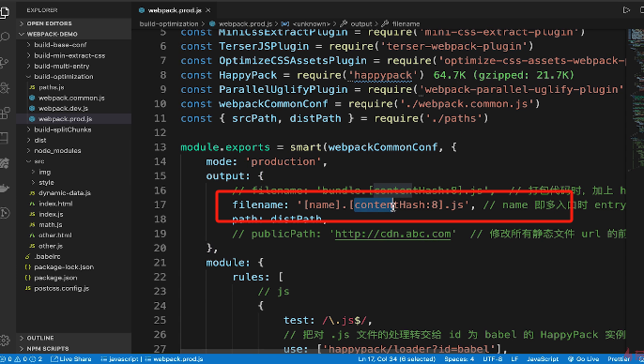Change the LF end-of-line setting

point(514,359)
